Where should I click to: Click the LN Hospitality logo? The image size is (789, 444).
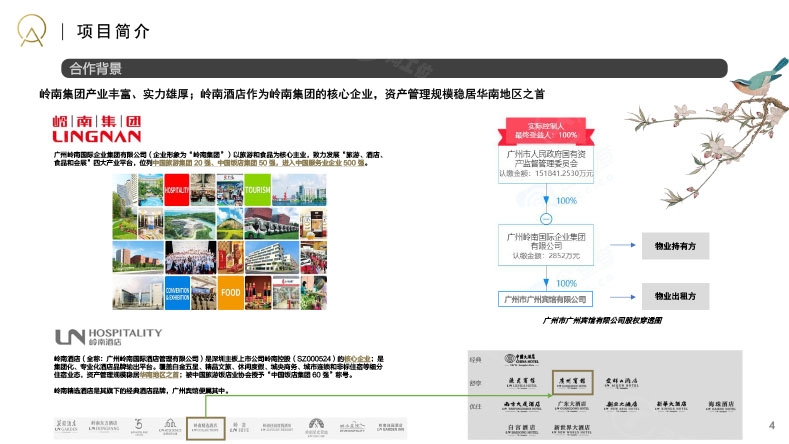pyautogui.click(x=107, y=335)
